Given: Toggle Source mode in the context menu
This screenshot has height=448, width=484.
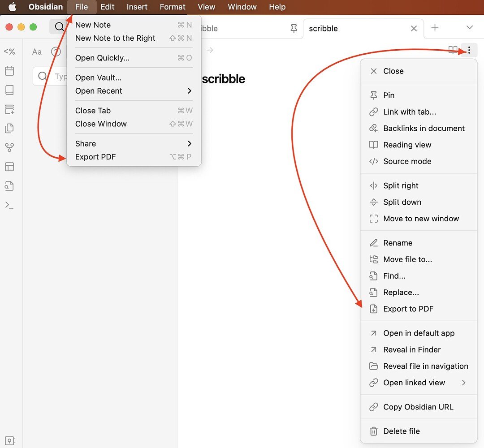Looking at the screenshot, I should 407,161.
